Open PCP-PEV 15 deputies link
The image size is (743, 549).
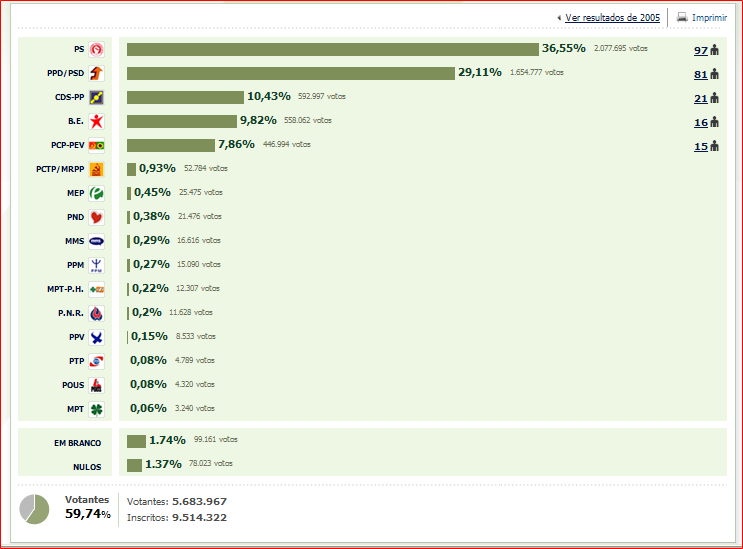pyautogui.click(x=701, y=146)
